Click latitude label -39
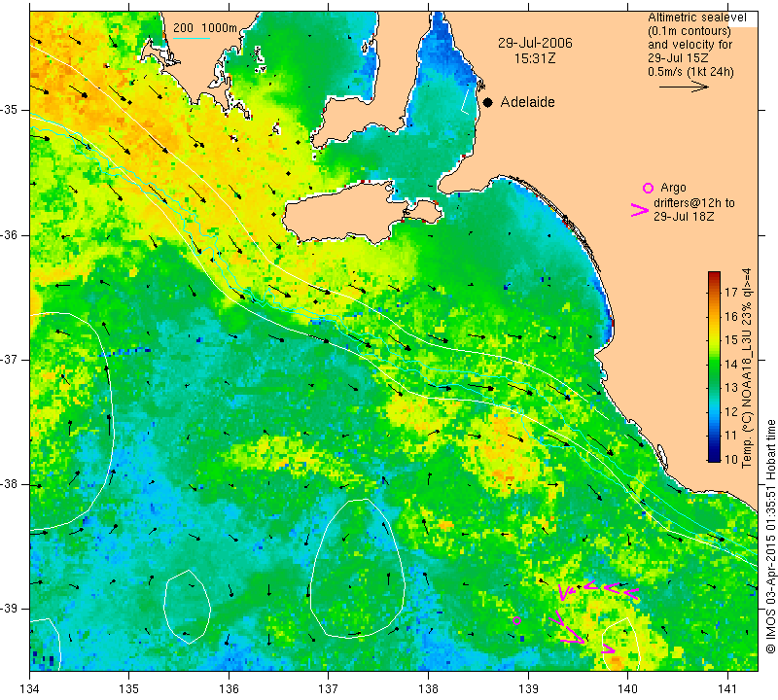Screen dimensions: 778x700 coord(10,609)
